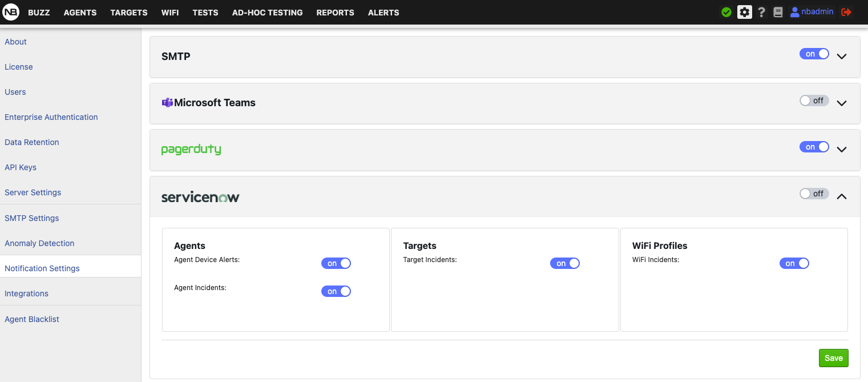This screenshot has height=382, width=868.
Task: Select Notification Settings in sidebar
Action: (42, 268)
